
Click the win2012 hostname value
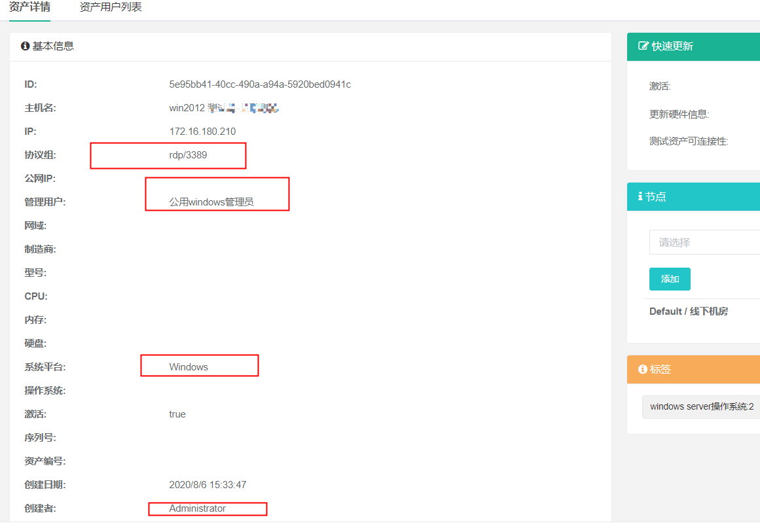click(187, 107)
